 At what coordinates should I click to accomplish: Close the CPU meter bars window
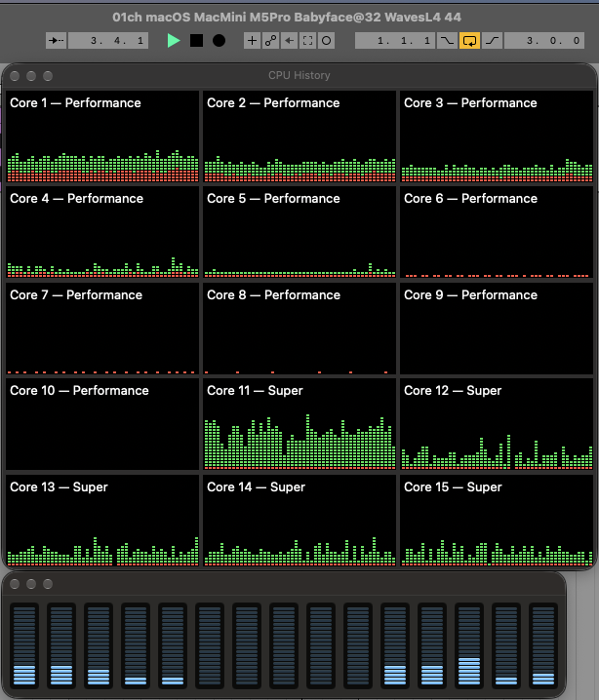15,584
